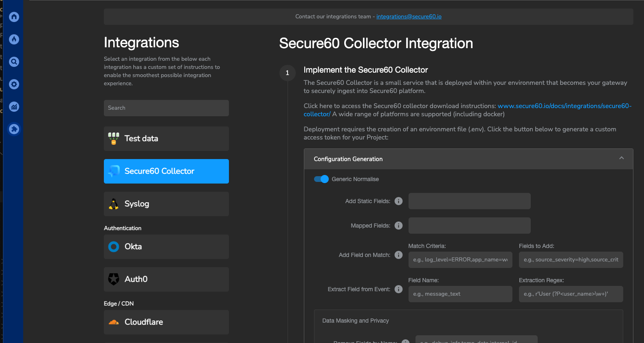Open the flame icon in sidebar

(x=14, y=39)
